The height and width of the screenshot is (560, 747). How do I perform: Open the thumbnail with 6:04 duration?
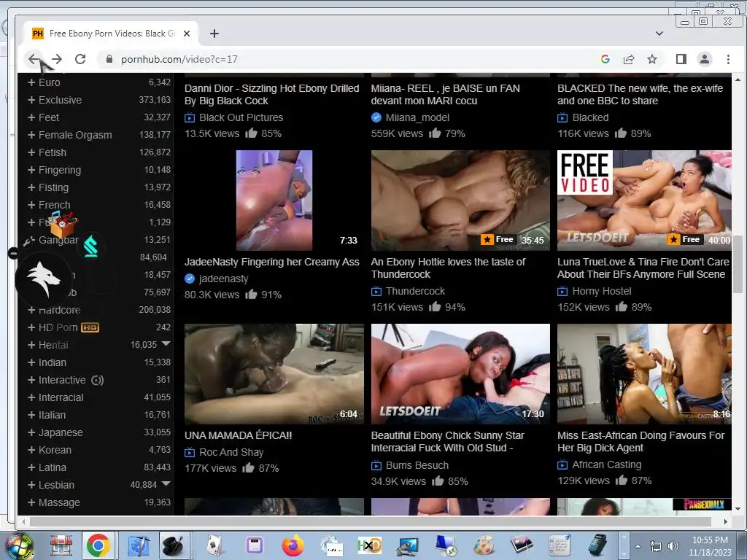coord(274,374)
